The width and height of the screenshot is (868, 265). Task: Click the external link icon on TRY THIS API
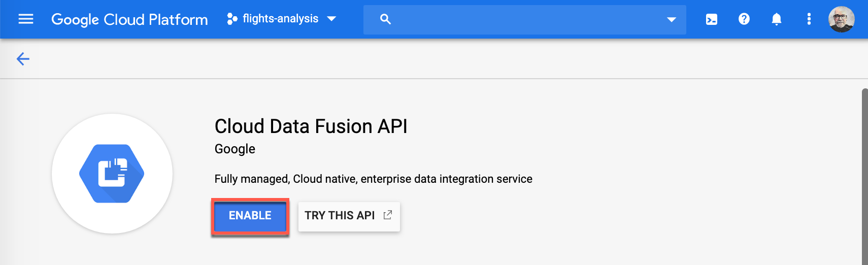(388, 215)
